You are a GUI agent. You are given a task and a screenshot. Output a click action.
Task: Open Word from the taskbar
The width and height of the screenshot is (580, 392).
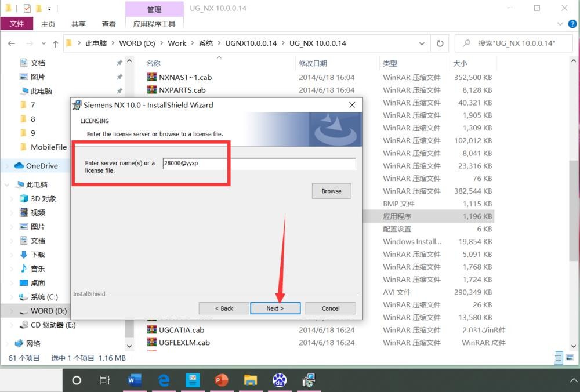[x=134, y=380]
